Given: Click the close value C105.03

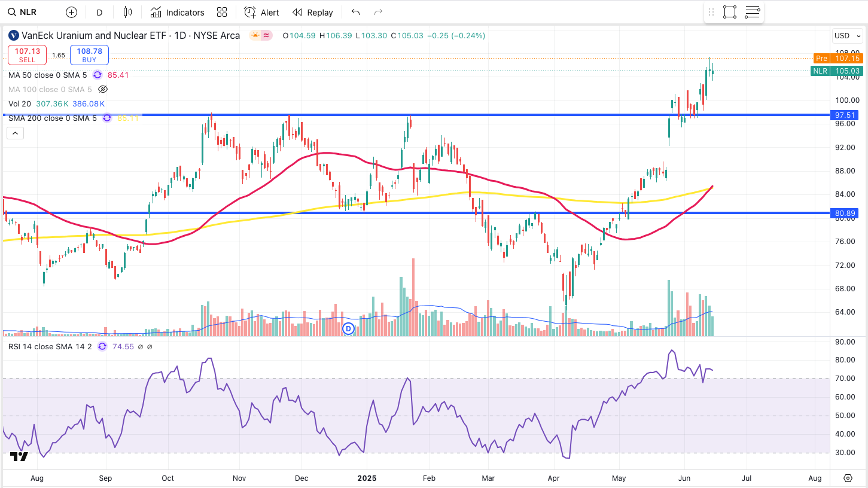Looking at the screenshot, I should click(x=407, y=36).
